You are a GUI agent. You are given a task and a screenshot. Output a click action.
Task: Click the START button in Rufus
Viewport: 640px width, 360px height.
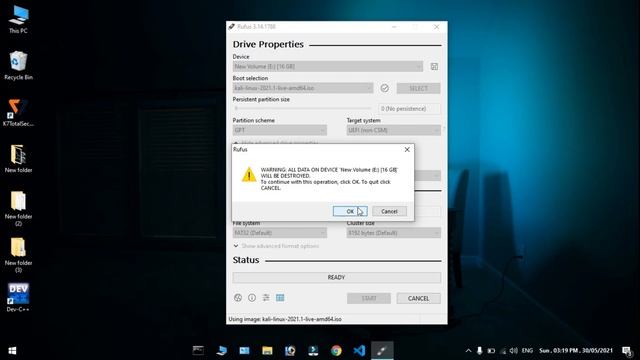[x=369, y=298]
